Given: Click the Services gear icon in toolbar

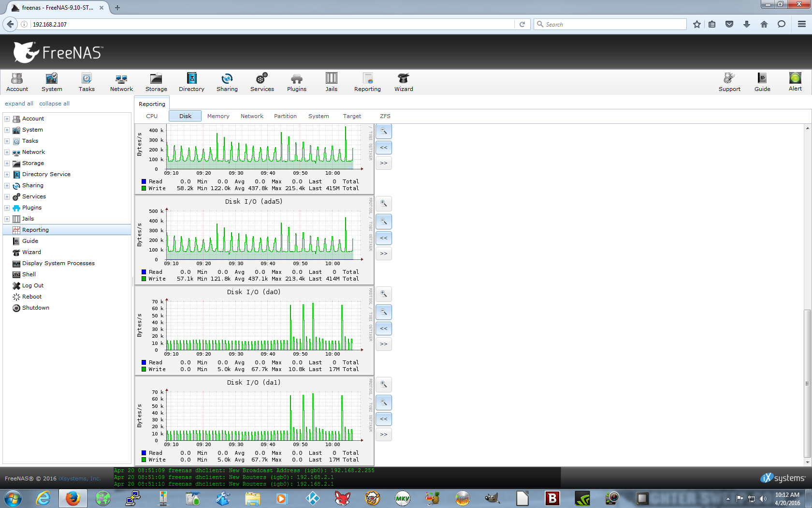Looking at the screenshot, I should 262,82.
